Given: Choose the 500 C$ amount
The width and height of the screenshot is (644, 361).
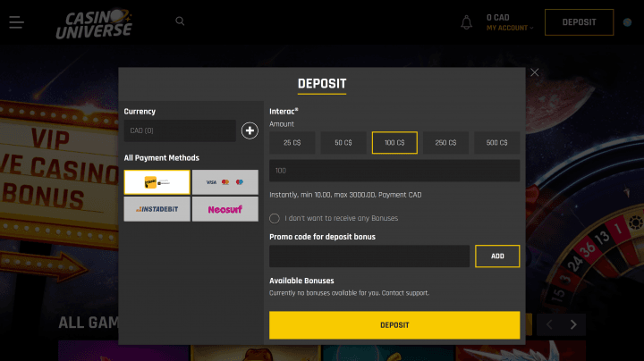Looking at the screenshot, I should [497, 143].
